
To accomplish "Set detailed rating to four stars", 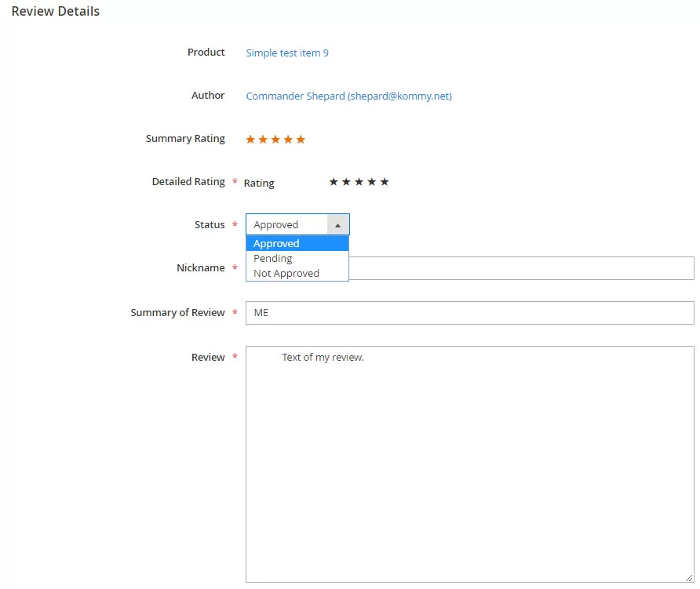I will 371,182.
